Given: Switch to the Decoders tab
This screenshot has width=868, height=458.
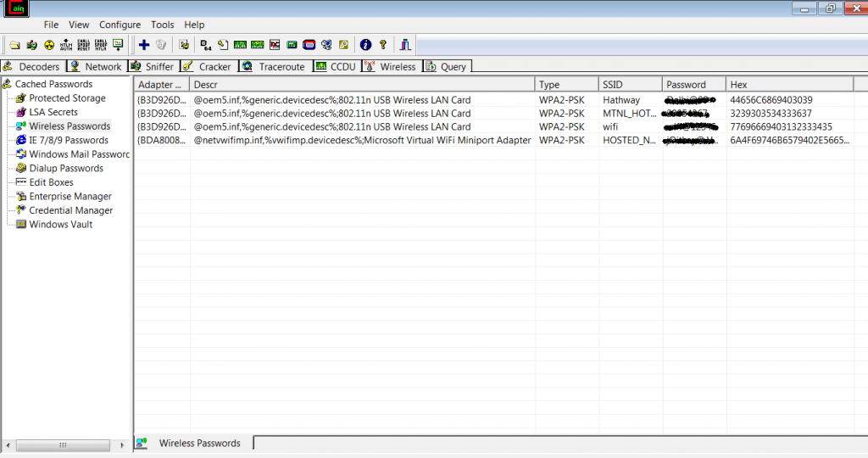Looking at the screenshot, I should click(x=33, y=66).
